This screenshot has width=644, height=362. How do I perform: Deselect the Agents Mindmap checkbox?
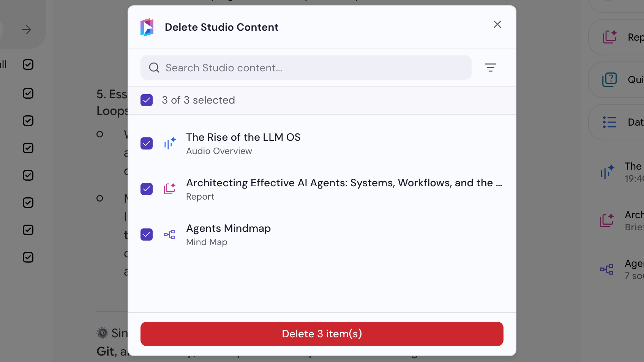pos(147,235)
